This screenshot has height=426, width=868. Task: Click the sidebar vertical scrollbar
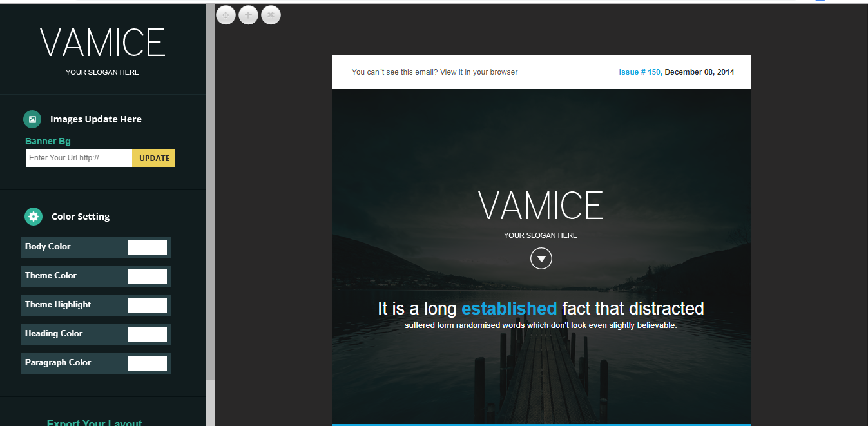(x=210, y=193)
